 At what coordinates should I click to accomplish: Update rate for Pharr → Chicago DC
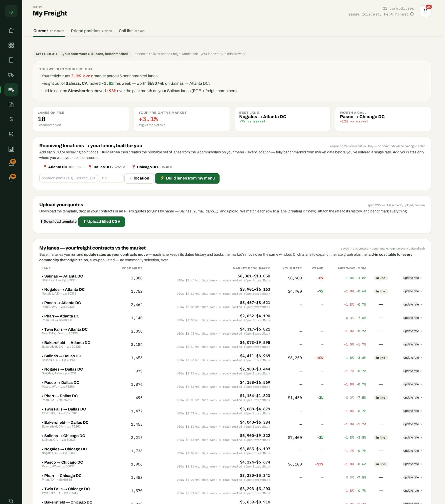[411, 478]
